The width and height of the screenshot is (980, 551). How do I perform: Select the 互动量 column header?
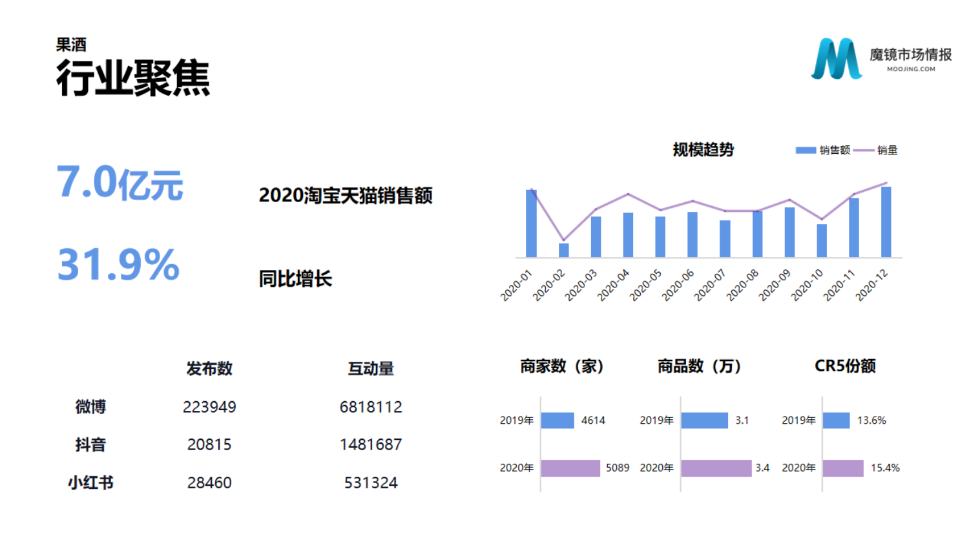point(371,368)
